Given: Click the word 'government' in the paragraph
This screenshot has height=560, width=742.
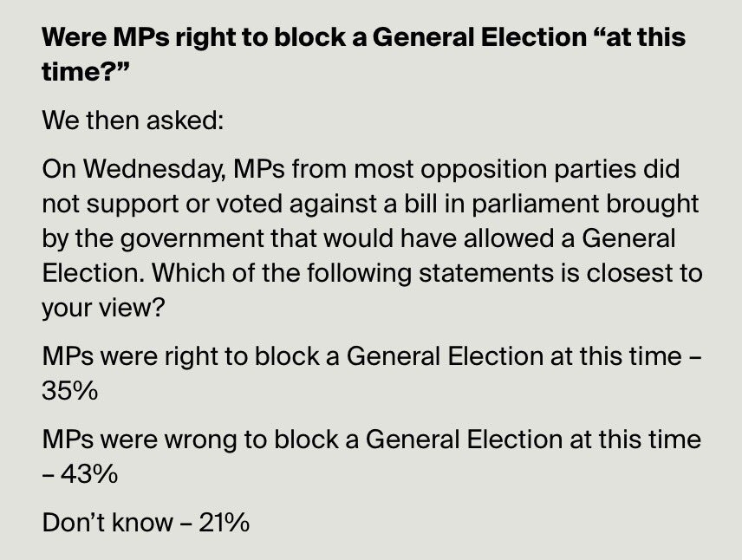Looking at the screenshot, I should tap(192, 239).
